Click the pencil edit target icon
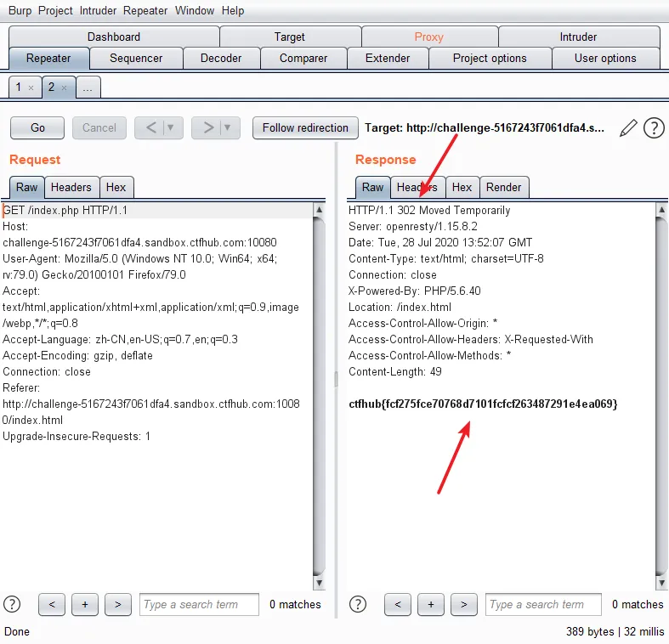 tap(628, 128)
